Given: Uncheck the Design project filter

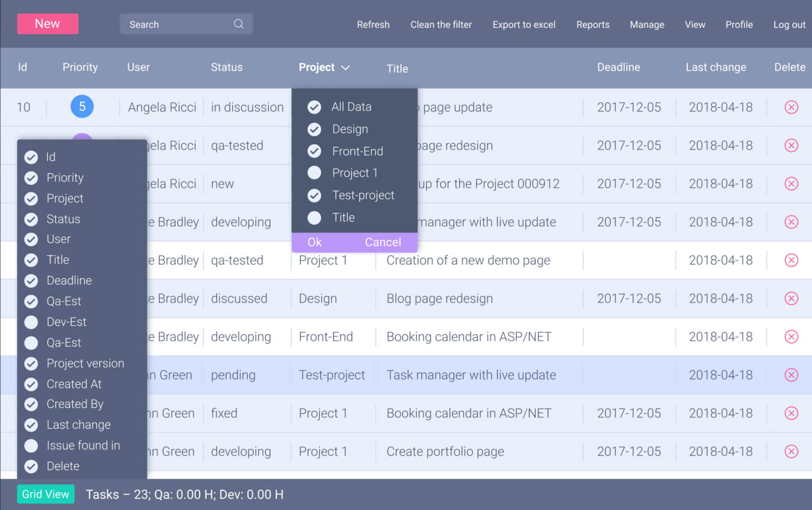Looking at the screenshot, I should (x=314, y=129).
